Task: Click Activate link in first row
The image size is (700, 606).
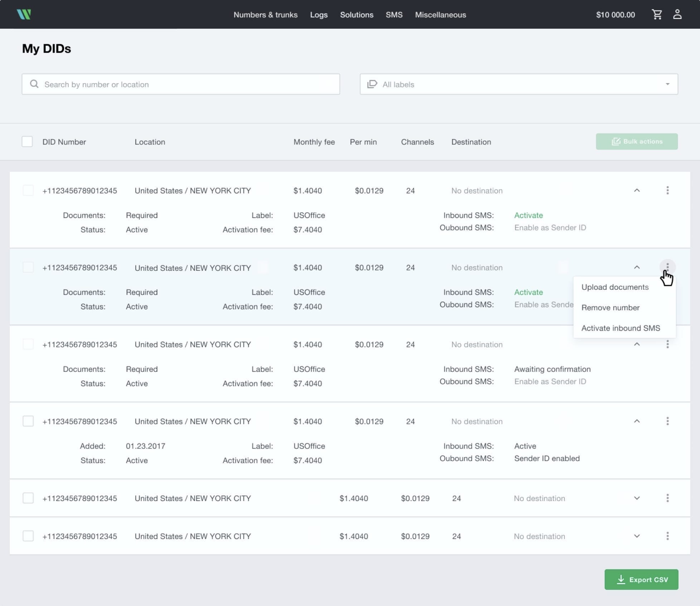Action: coord(528,215)
